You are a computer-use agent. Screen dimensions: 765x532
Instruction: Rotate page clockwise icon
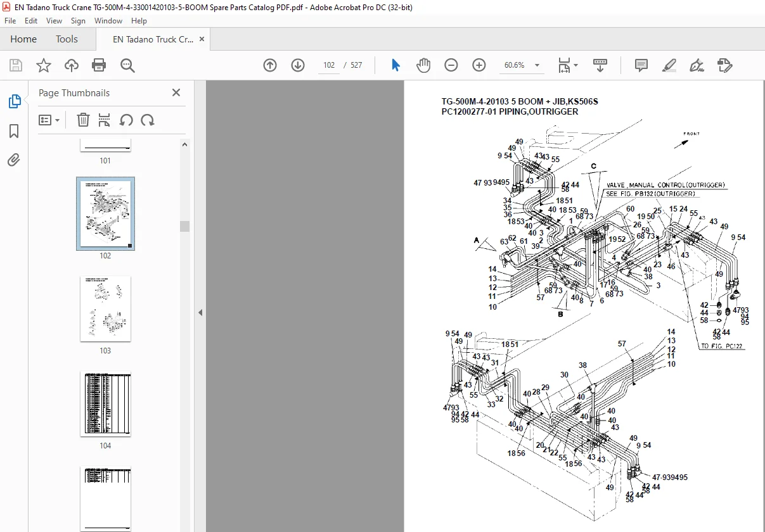pyautogui.click(x=148, y=120)
